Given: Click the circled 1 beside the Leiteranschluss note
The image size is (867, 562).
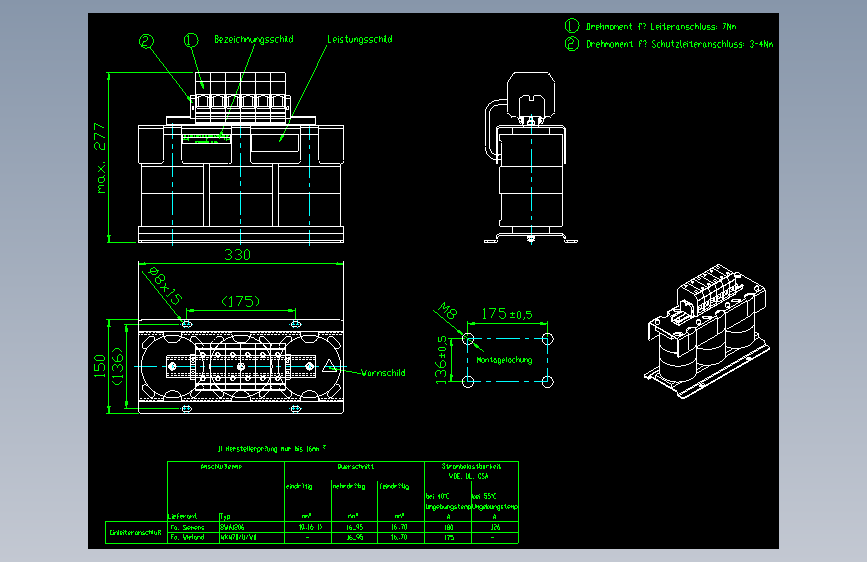Looking at the screenshot, I should click(x=572, y=26).
